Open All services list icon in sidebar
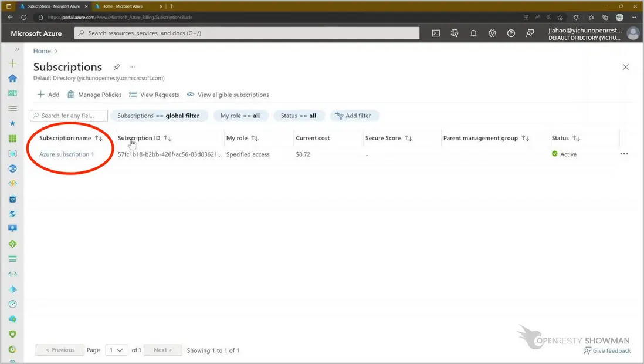The image size is (644, 364). [13, 109]
